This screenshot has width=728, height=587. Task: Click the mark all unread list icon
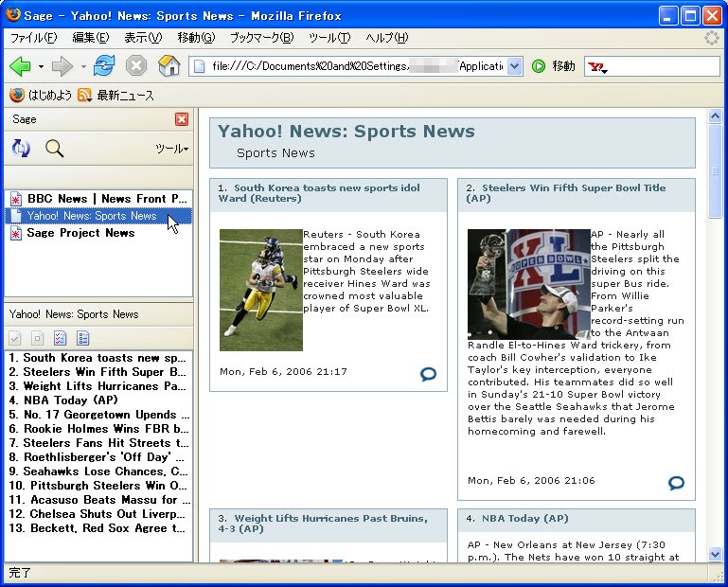click(83, 338)
